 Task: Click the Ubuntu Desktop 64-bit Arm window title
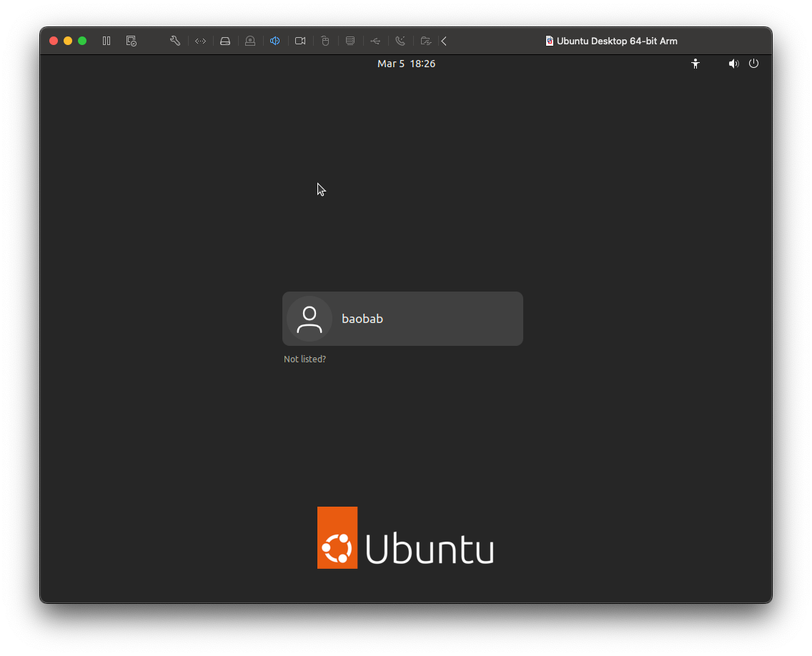tap(617, 41)
